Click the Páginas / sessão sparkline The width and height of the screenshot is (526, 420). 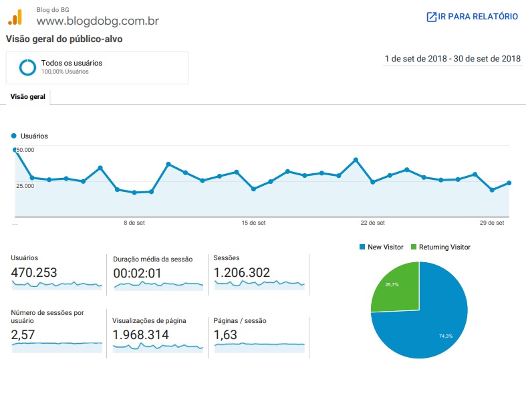pos(259,348)
